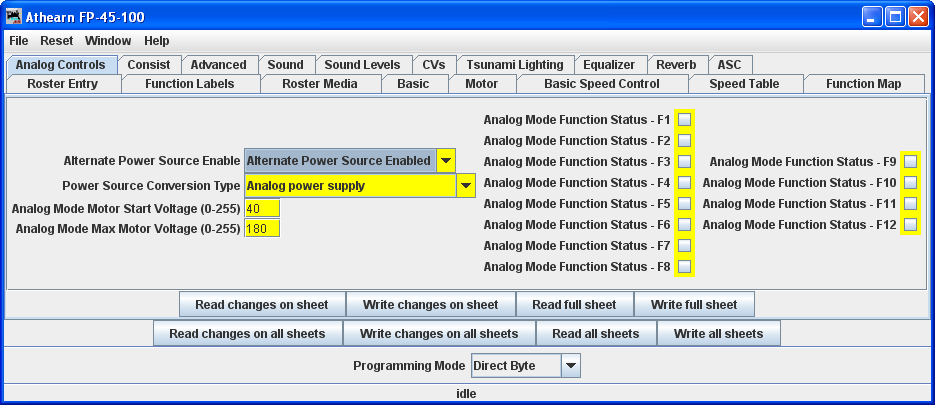Select the Analog Mode Max Motor Voltage field

[x=261, y=229]
